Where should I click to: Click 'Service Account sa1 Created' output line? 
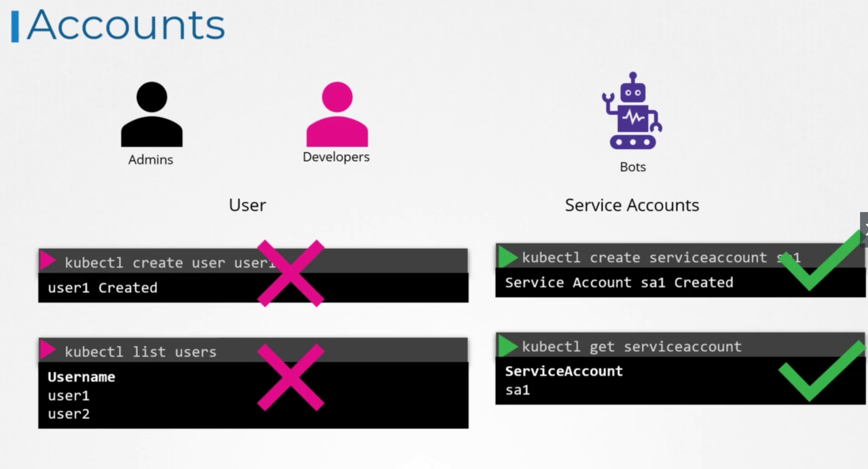pos(619,283)
